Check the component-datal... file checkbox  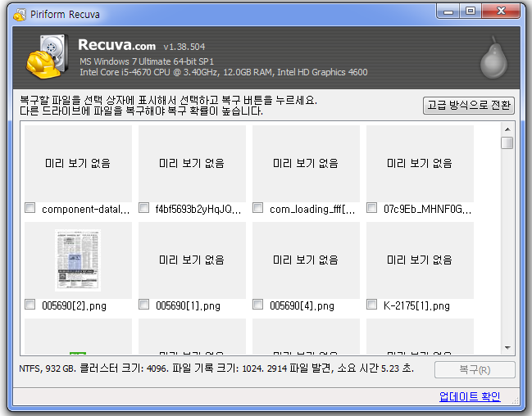(x=30, y=207)
